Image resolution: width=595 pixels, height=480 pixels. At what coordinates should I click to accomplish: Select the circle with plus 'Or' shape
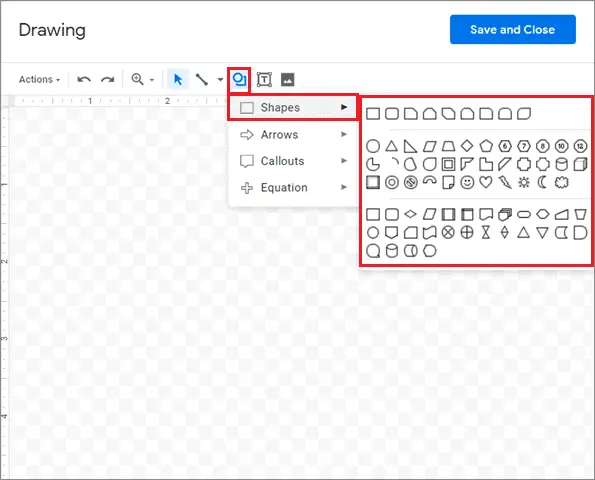(x=467, y=233)
